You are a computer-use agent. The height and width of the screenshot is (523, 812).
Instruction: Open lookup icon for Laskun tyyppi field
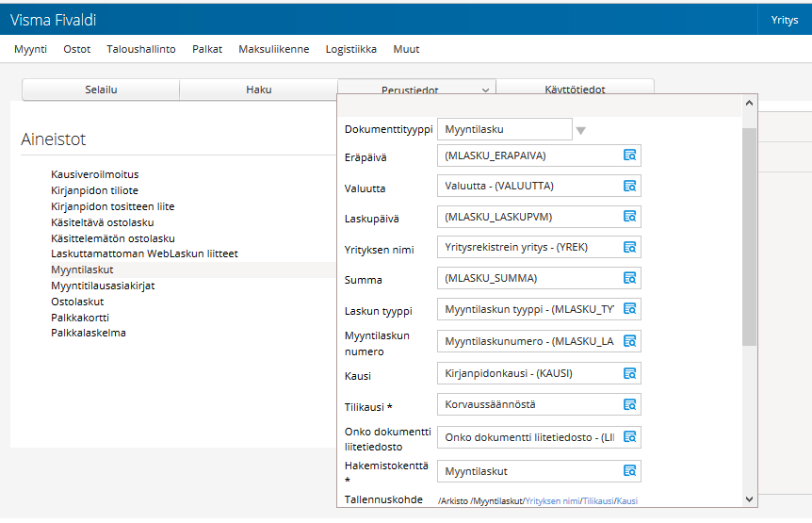[629, 309]
